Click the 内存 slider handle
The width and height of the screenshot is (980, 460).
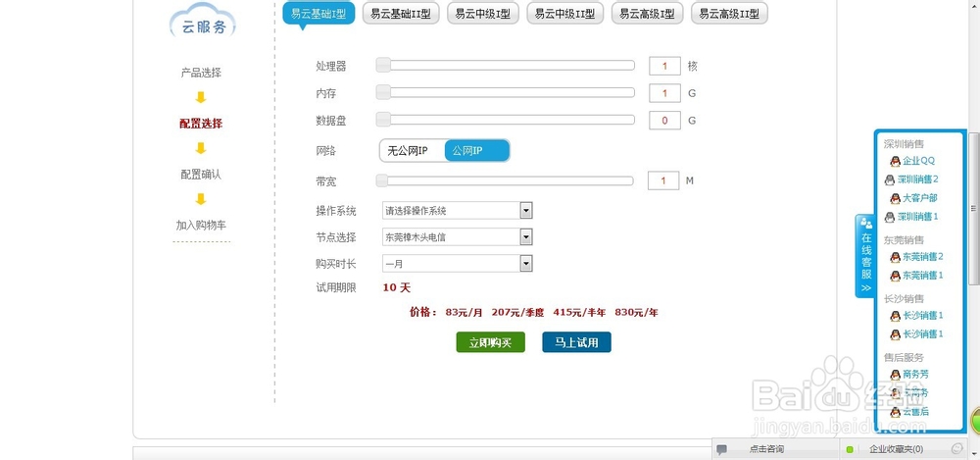[x=384, y=92]
